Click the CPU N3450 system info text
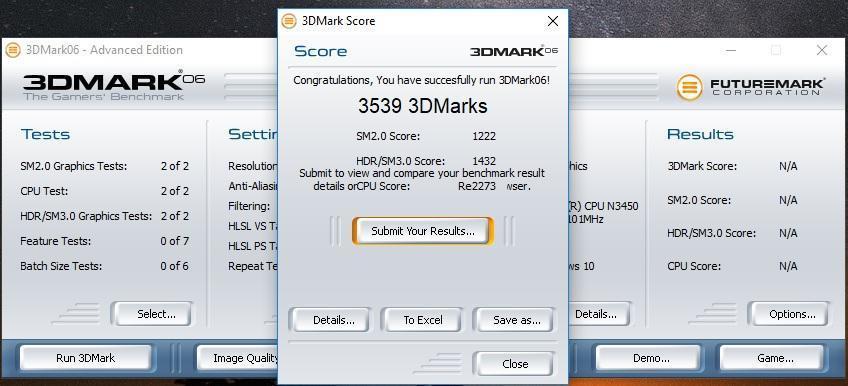Screen dimensions: 848x386 click(604, 206)
